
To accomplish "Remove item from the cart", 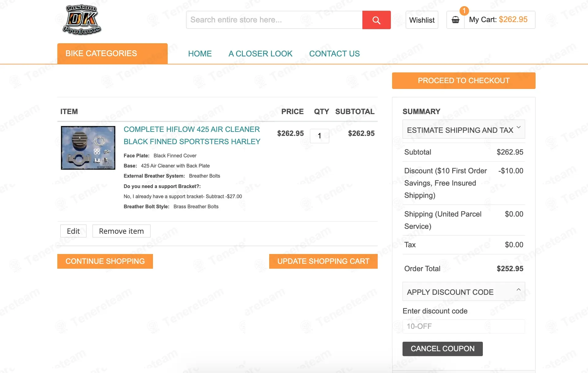I will tap(121, 231).
